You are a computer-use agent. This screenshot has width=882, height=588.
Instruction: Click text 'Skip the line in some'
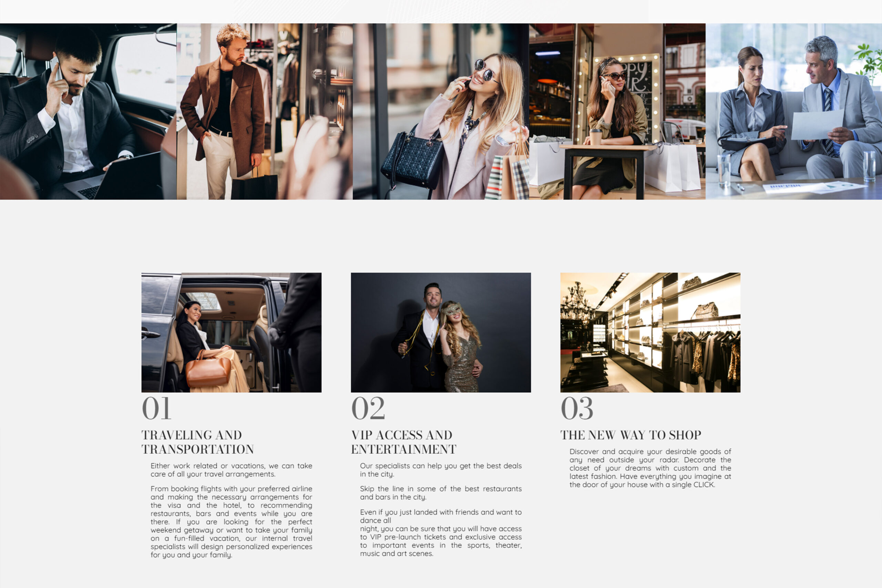tap(441, 493)
